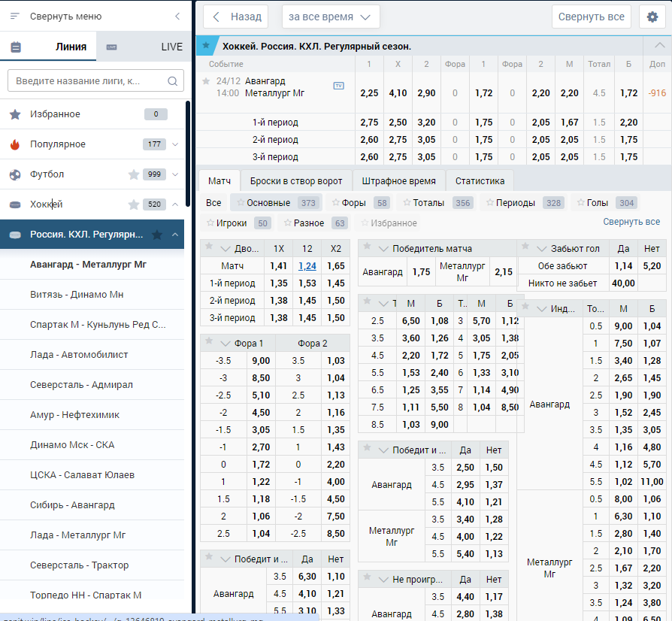Click the Футбол soccer ball icon

[15, 174]
